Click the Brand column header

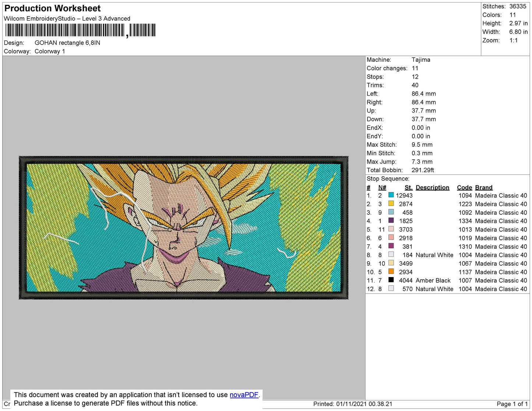[483, 187]
